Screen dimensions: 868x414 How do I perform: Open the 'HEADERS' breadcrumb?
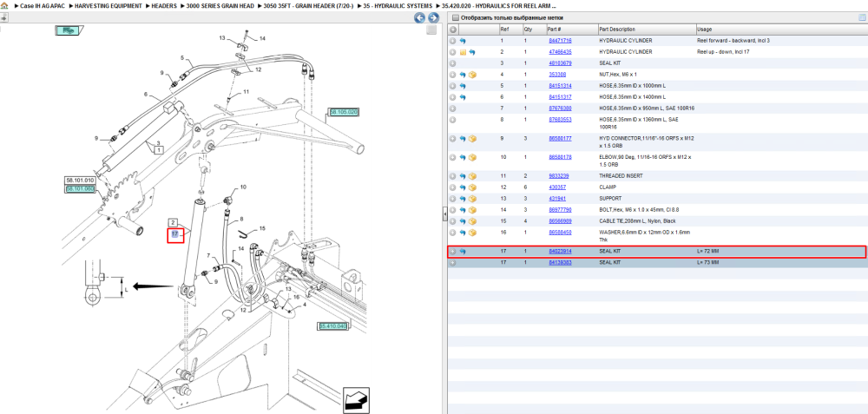pyautogui.click(x=164, y=5)
